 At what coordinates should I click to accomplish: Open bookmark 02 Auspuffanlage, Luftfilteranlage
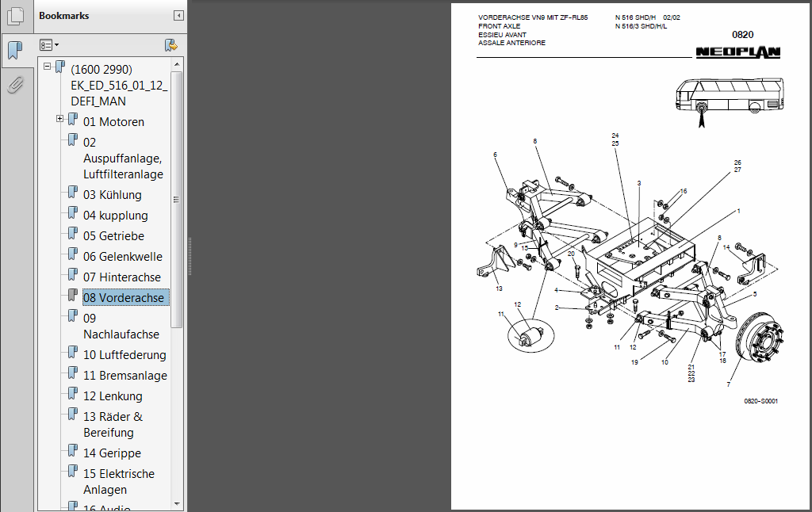coord(123,158)
